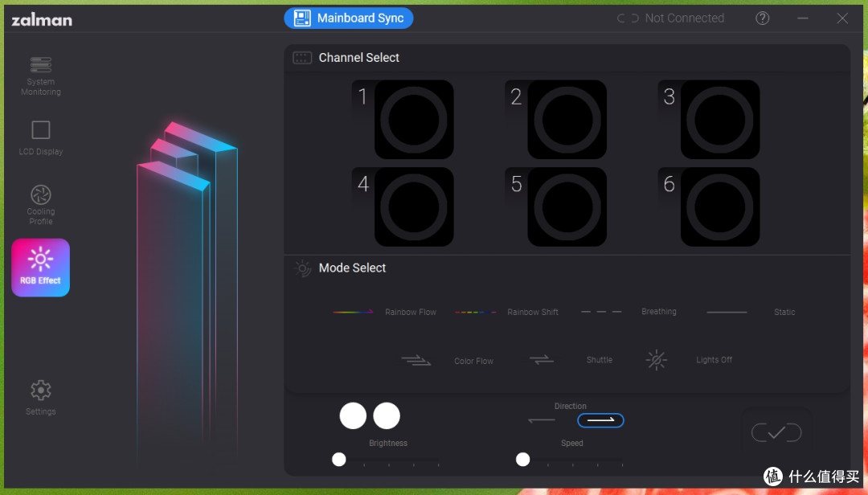Click the Shuttle label
The image size is (868, 495).
click(600, 360)
